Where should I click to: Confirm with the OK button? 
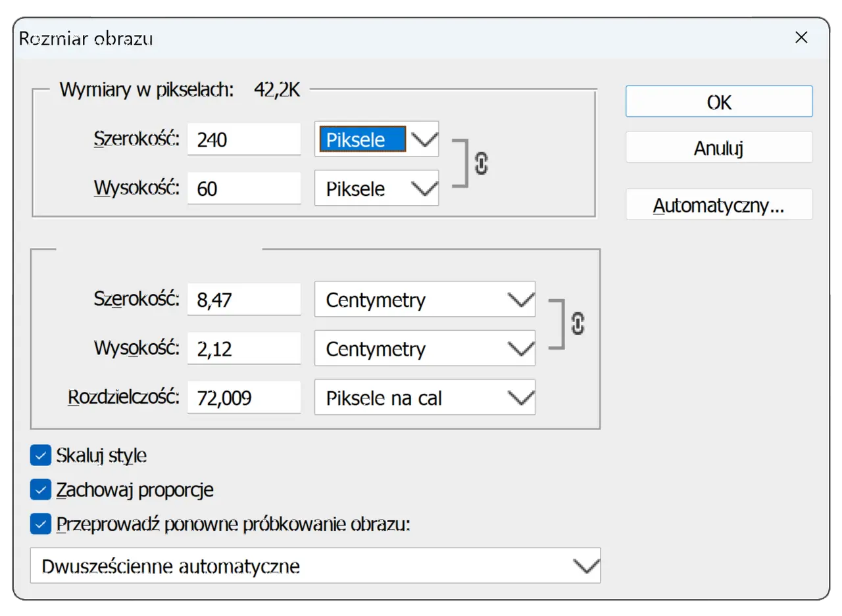[719, 102]
